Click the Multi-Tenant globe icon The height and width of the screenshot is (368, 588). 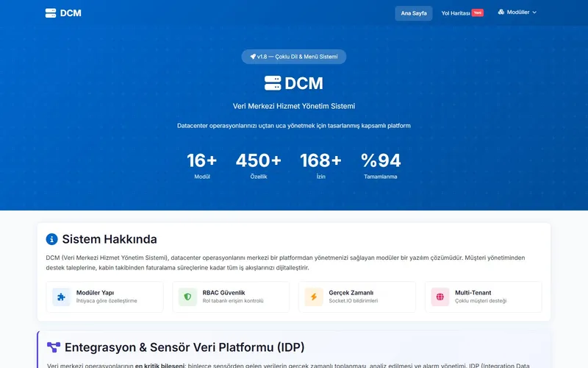pyautogui.click(x=440, y=297)
